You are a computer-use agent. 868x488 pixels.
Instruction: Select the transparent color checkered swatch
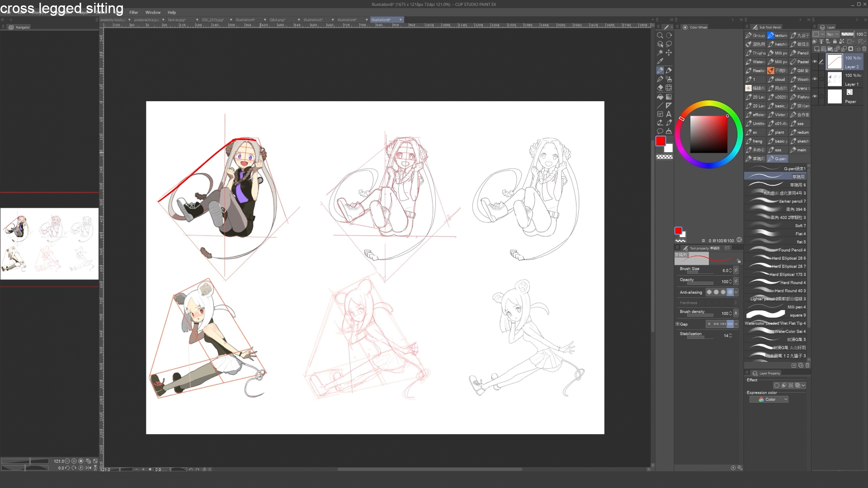(664, 157)
